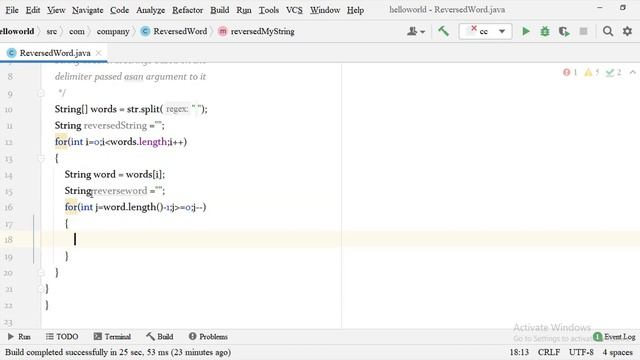Collapse the inspections widget chevron
The width and height of the screenshot is (640, 360).
(633, 73)
